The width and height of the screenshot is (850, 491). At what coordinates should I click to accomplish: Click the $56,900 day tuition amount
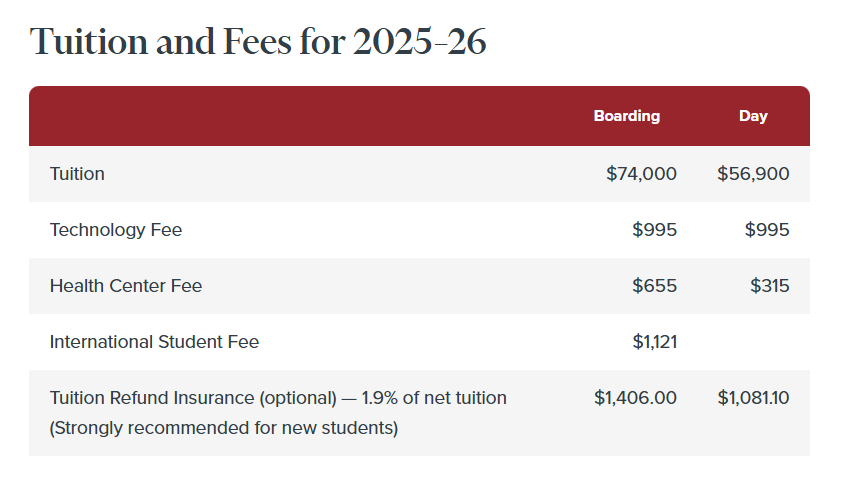pyautogui.click(x=753, y=174)
